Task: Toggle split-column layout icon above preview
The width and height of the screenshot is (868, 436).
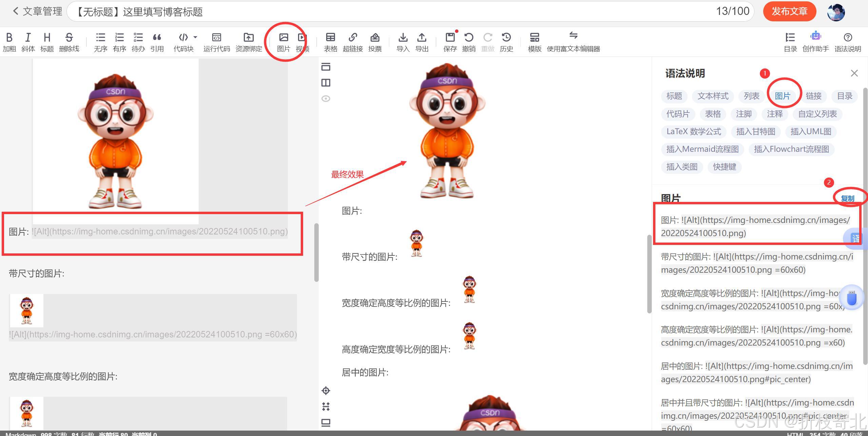Action: point(326,83)
